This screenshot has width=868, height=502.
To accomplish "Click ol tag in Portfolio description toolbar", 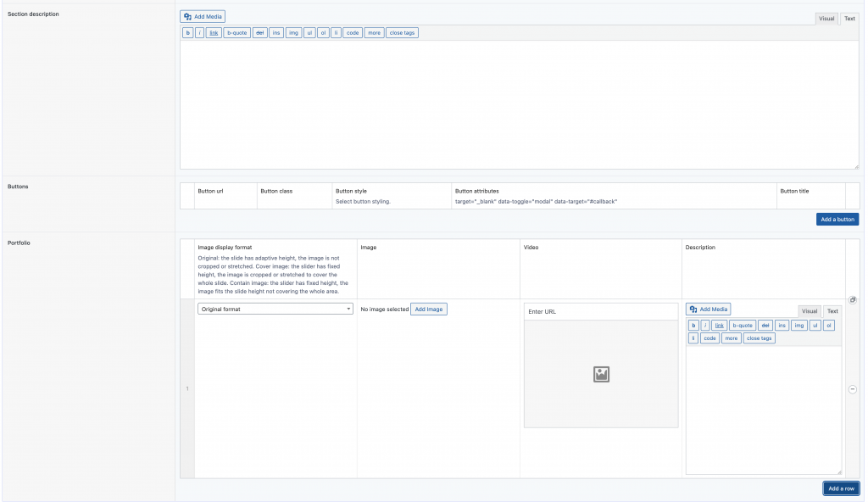I will tap(829, 326).
